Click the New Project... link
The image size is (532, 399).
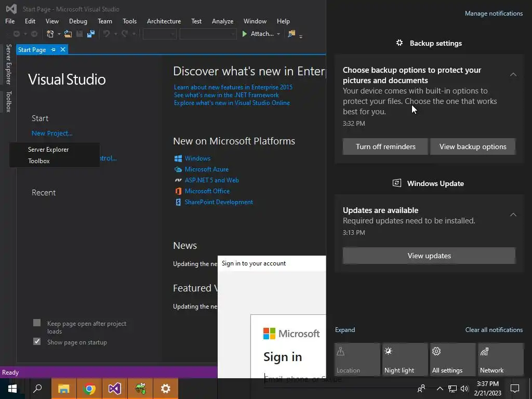pos(52,134)
